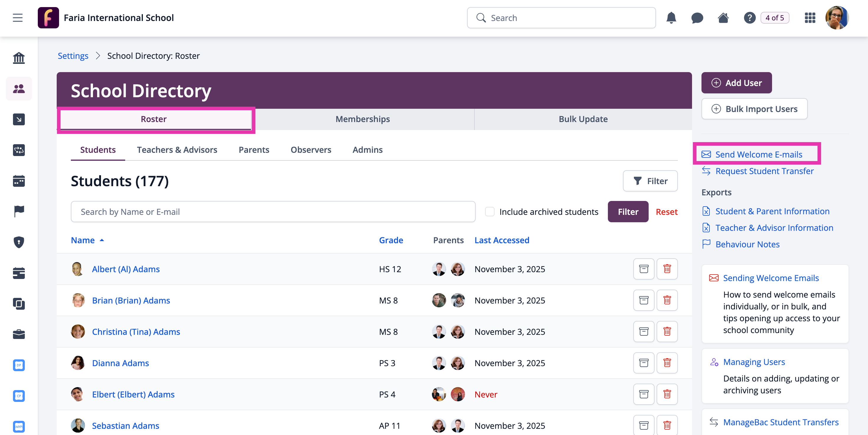The image size is (868, 435).
Task: Open Albert (Al) Adams profile
Action: point(126,269)
